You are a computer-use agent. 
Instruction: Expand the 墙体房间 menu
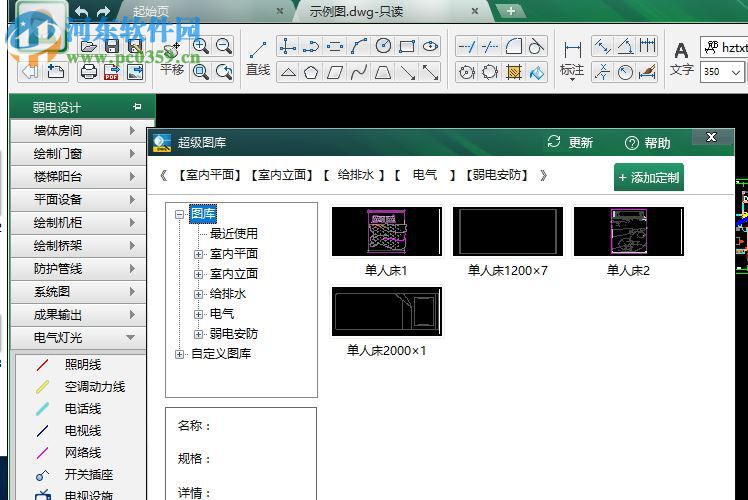pos(78,130)
